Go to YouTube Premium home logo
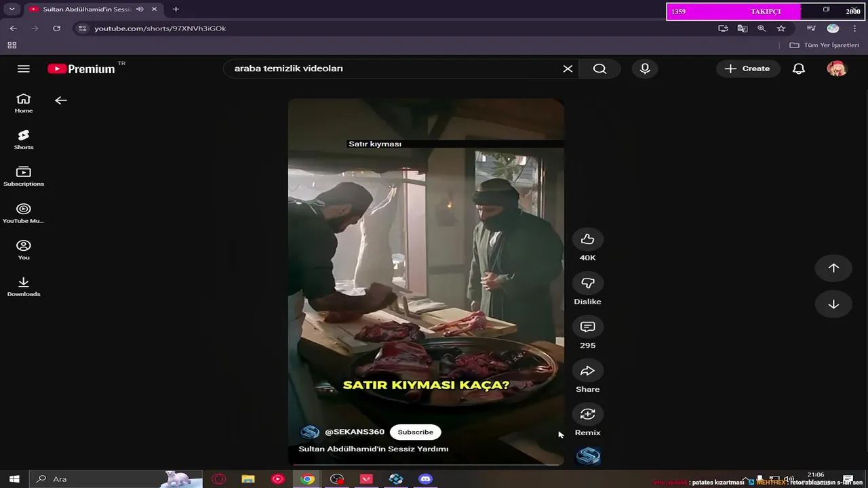The image size is (868, 488). coord(81,68)
